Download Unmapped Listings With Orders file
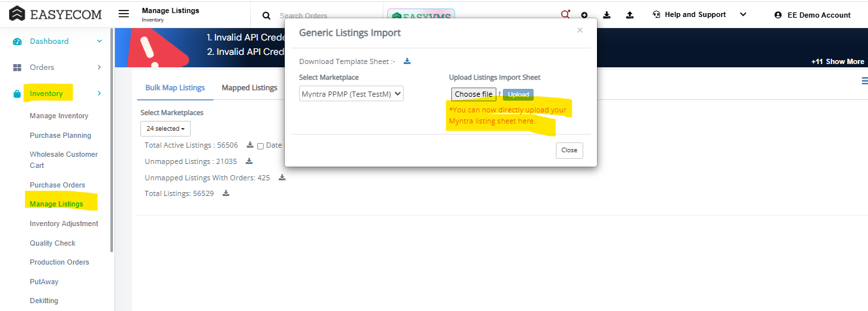This screenshot has width=868, height=311. (281, 178)
